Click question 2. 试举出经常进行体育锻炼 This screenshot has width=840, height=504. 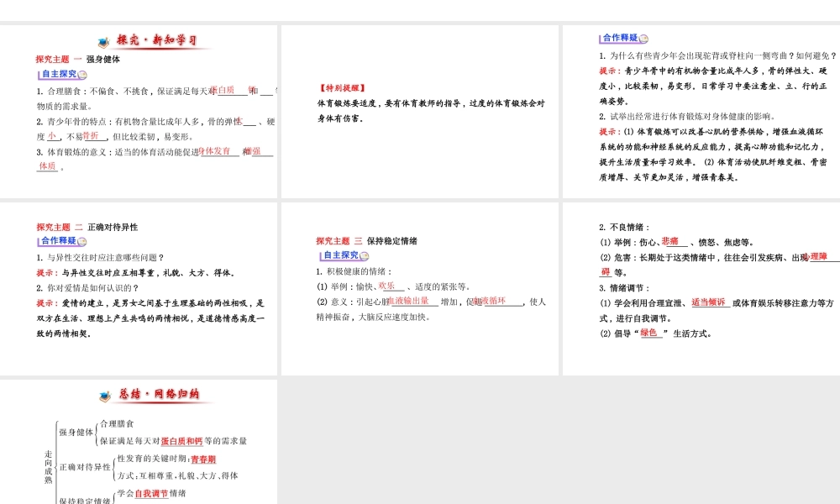(x=687, y=117)
